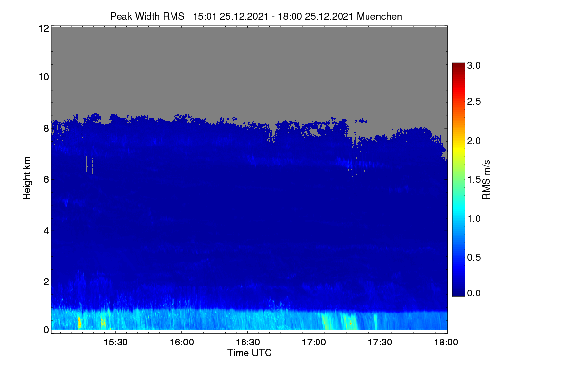Click the plot title 'Peak Width RMS'

[x=147, y=16]
